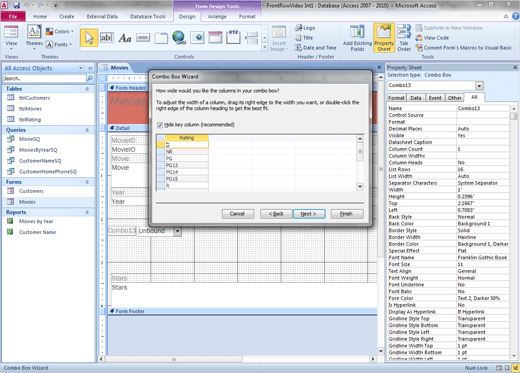Open the MovieSQ query
The image size is (520, 373).
point(29,139)
